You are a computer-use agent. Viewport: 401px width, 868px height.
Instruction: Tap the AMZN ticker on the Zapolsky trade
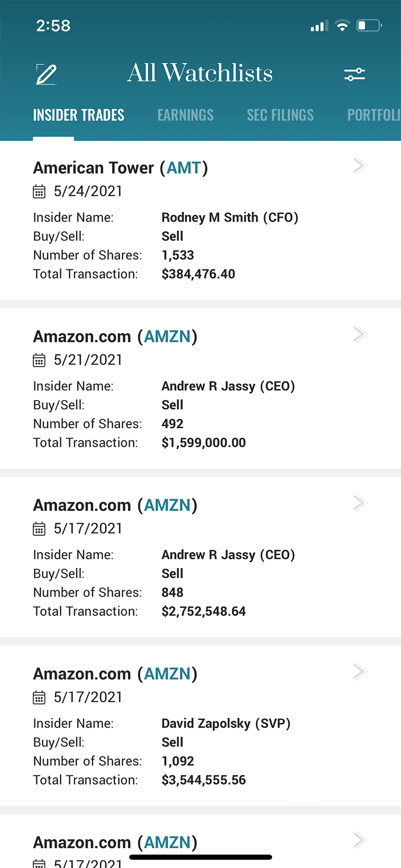(x=167, y=674)
